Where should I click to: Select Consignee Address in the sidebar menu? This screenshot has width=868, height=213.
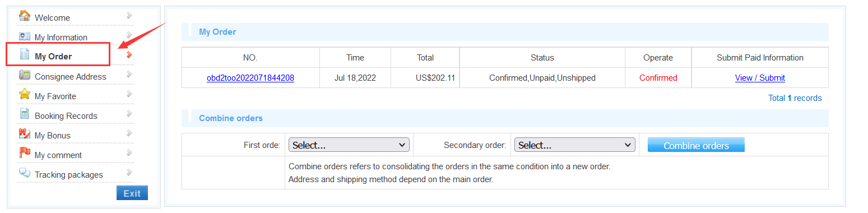(x=71, y=77)
